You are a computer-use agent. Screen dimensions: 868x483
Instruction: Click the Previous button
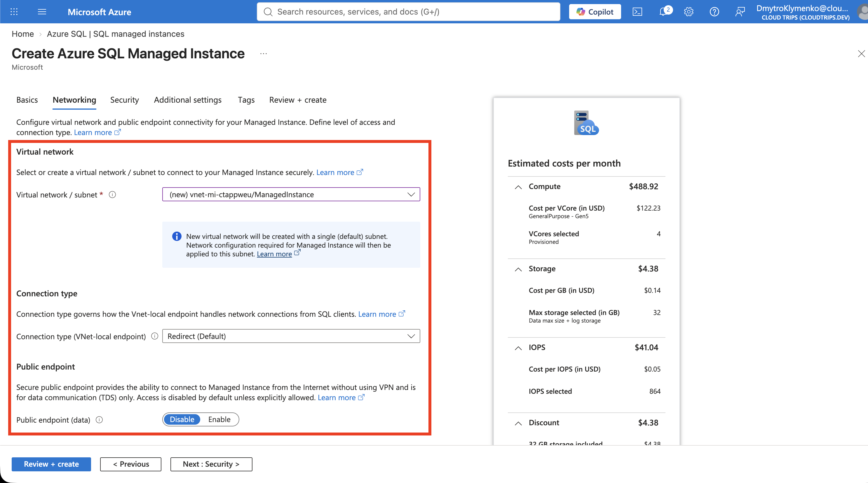[x=131, y=464]
